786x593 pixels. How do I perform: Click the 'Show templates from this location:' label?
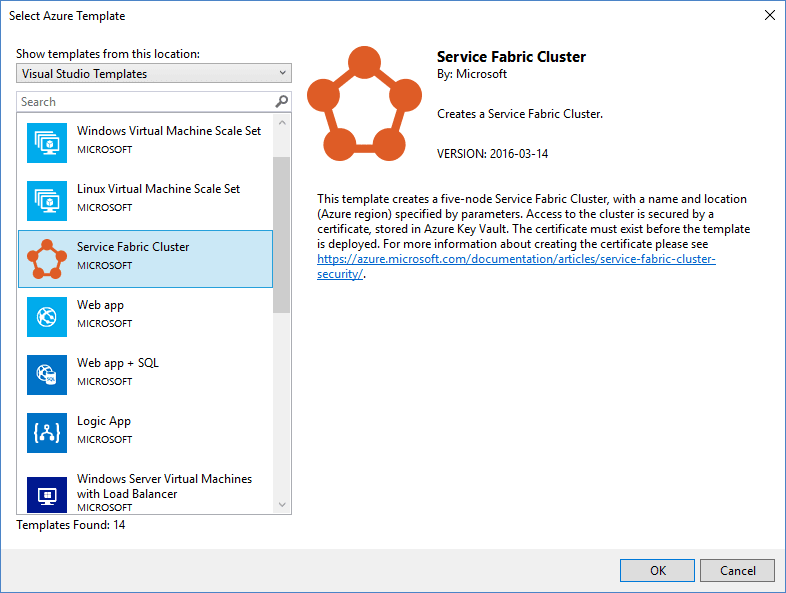pos(108,54)
